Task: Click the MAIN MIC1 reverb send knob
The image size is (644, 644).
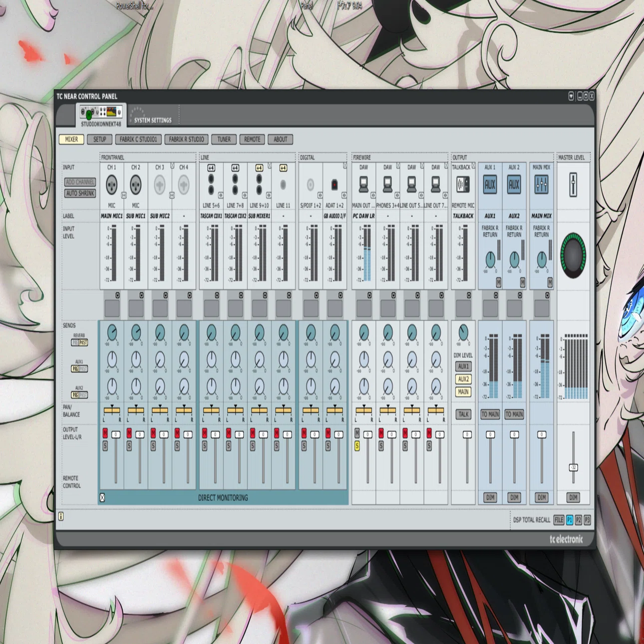Action: pos(112,331)
